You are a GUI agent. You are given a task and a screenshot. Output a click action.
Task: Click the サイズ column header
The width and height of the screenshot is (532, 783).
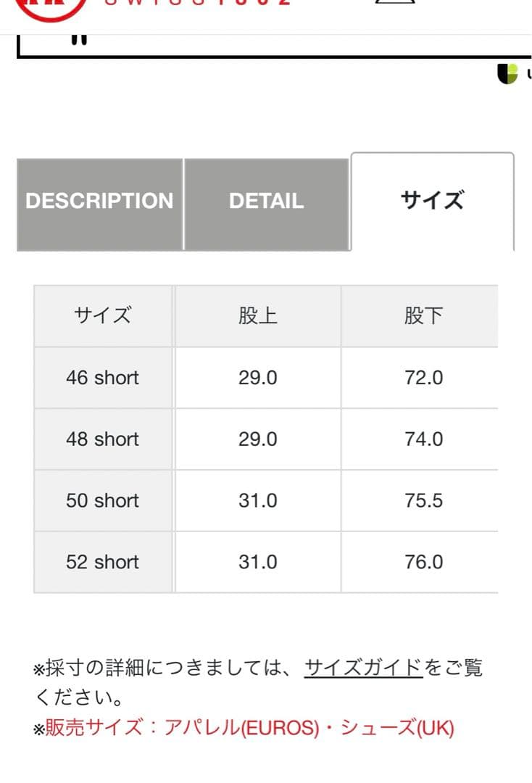pyautogui.click(x=102, y=315)
